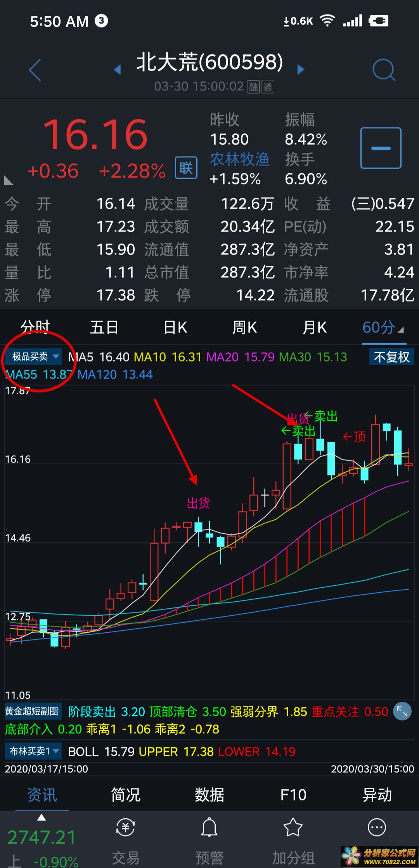
Task: Tap the 黄金超短副图 indicator label
Action: coord(32,711)
